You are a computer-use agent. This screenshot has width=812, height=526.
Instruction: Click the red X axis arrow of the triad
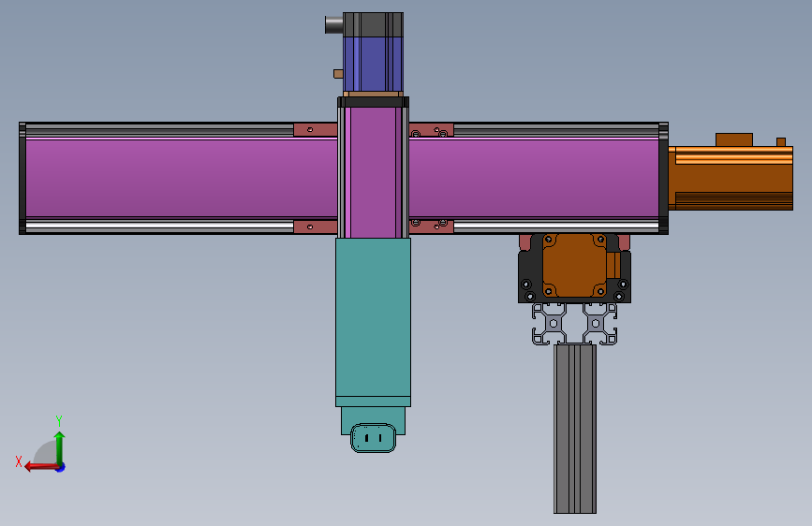coord(41,467)
